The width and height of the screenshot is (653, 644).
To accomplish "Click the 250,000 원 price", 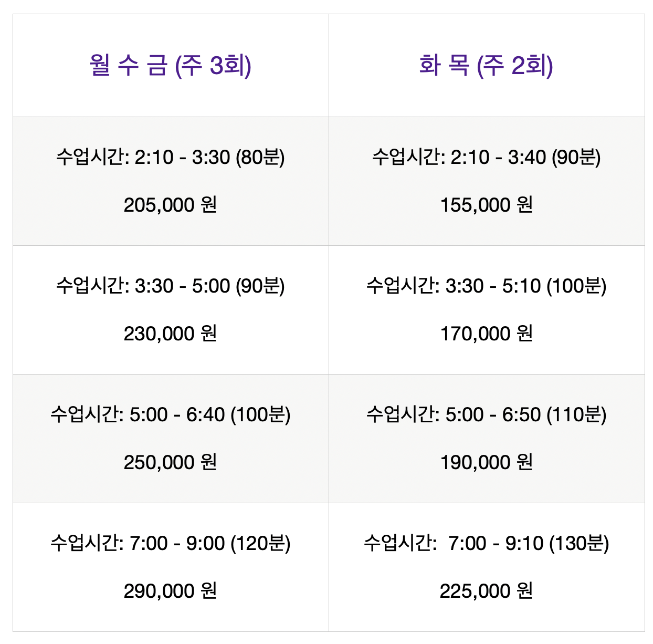I will point(171,462).
